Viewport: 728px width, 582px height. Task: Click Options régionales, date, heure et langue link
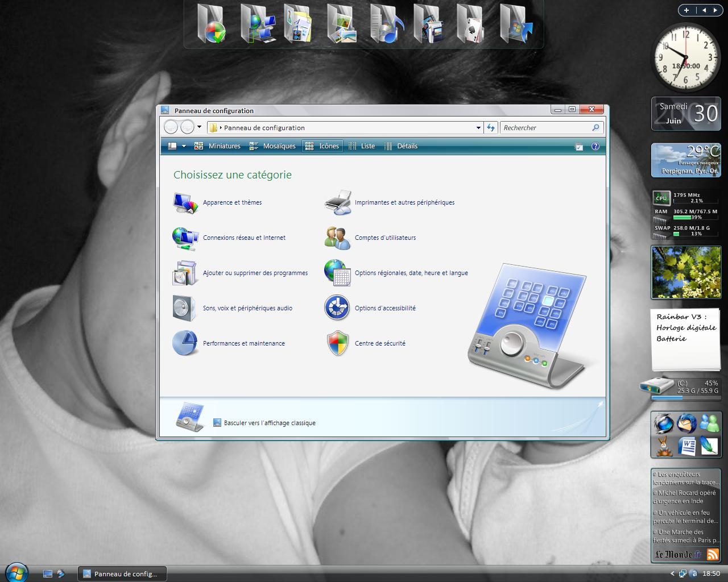[x=411, y=273]
